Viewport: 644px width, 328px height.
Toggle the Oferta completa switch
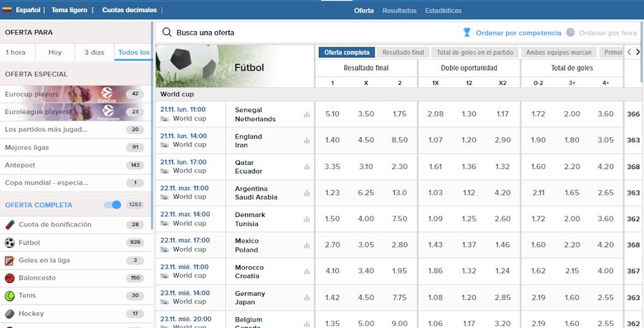pos(113,205)
